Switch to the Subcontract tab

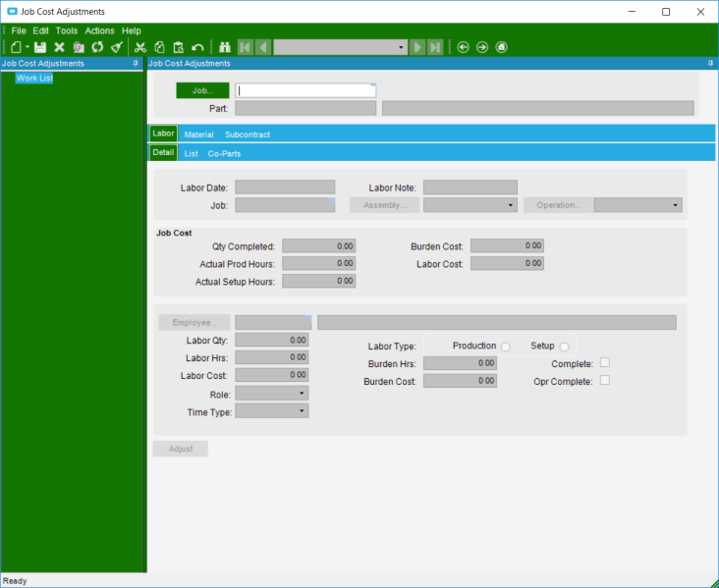click(x=248, y=134)
